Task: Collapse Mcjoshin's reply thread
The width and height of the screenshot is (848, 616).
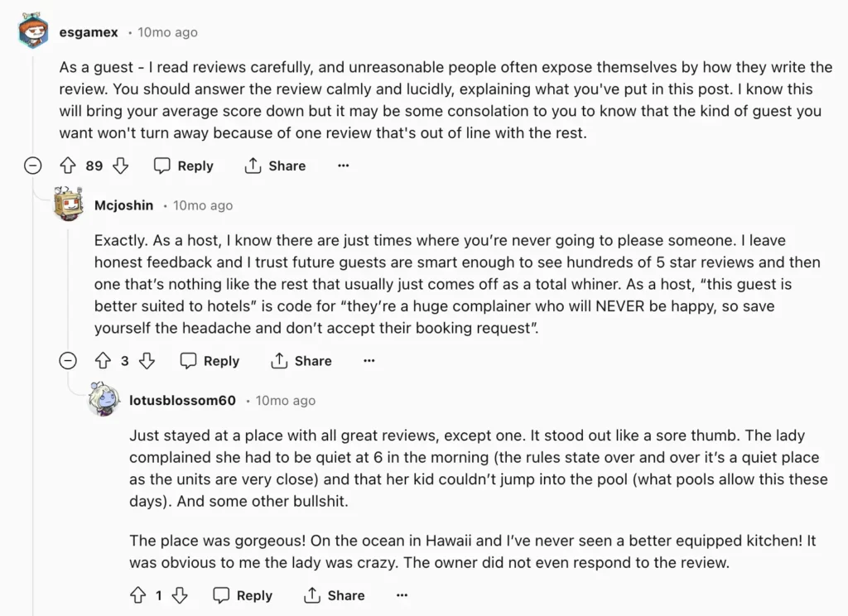Action: click(68, 361)
